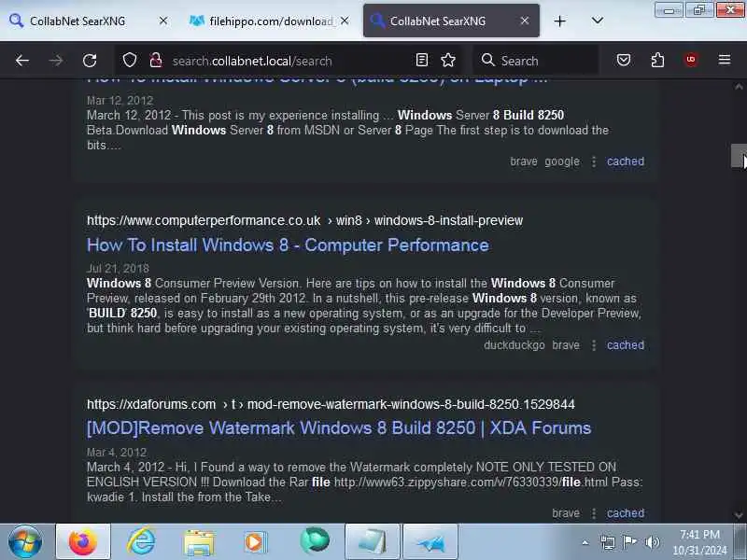Image resolution: width=747 pixels, height=560 pixels.
Task: Open tracking protection shield icon
Action: pyautogui.click(x=130, y=61)
